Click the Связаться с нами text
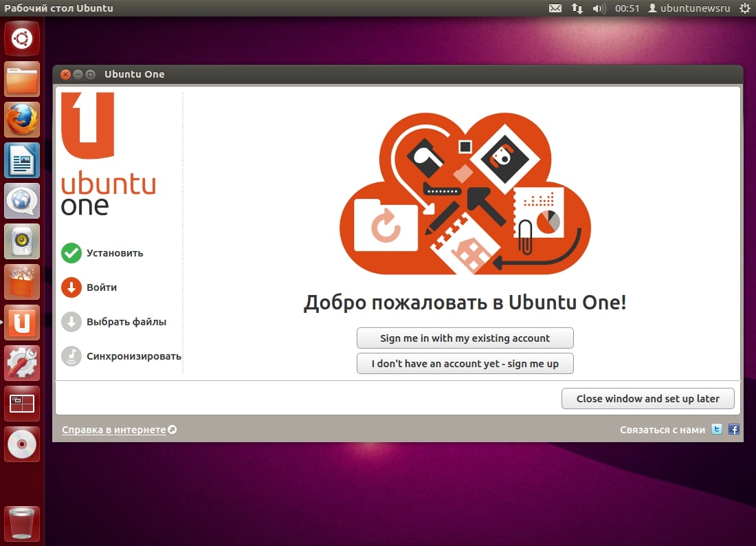756x546 pixels. [663, 429]
